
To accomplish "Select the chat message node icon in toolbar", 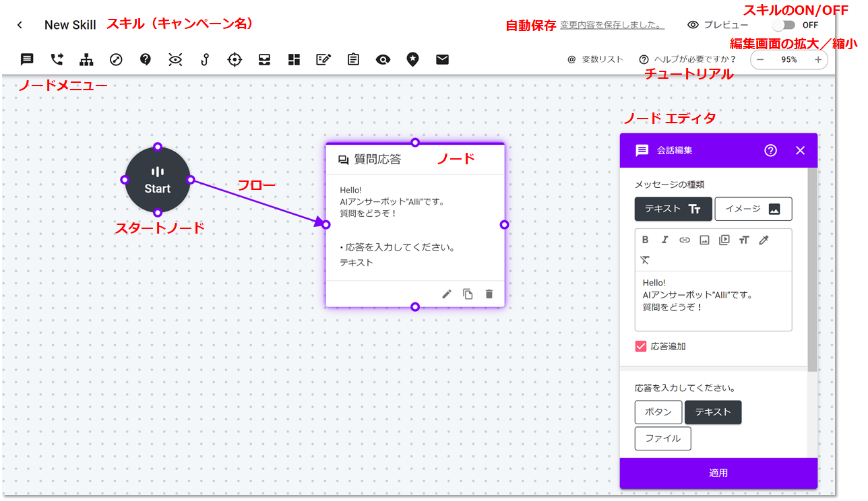I will pos(27,59).
